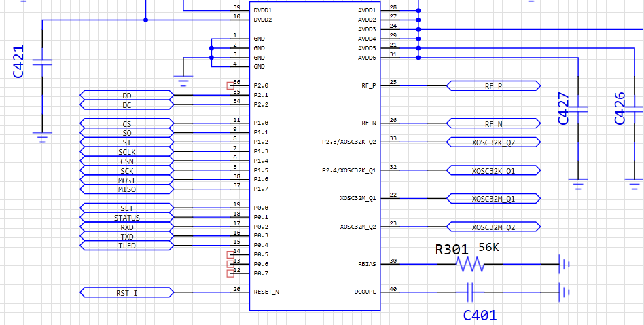Select the TLED net port
Viewport: 644px width, 325px height.
coord(127,246)
